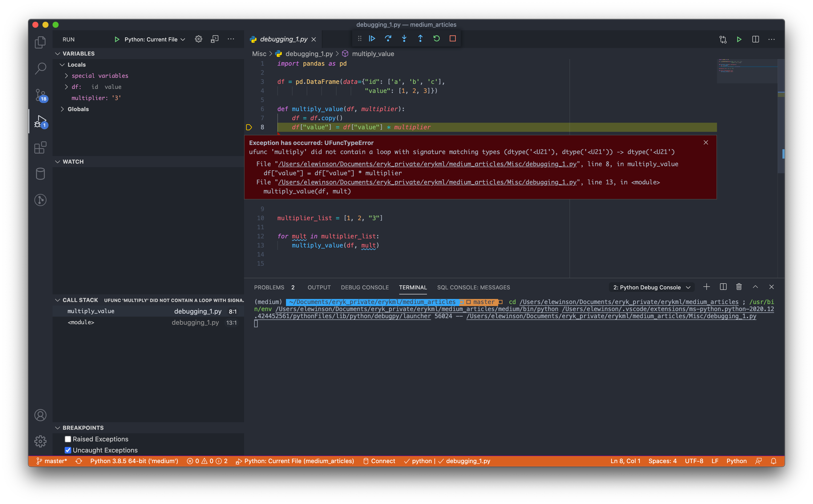The width and height of the screenshot is (813, 504).
Task: Enable the Raised Exceptions breakpoint checkbox
Action: pos(68,439)
